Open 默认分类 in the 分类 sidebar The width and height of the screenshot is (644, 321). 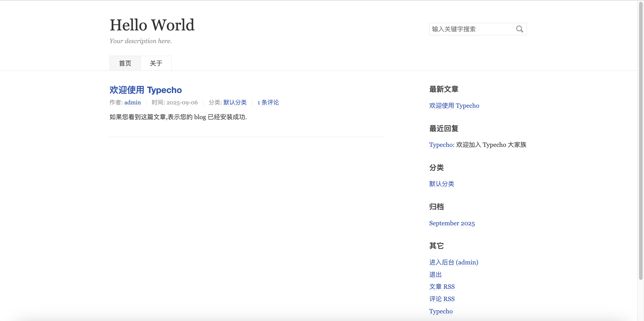[x=442, y=184]
